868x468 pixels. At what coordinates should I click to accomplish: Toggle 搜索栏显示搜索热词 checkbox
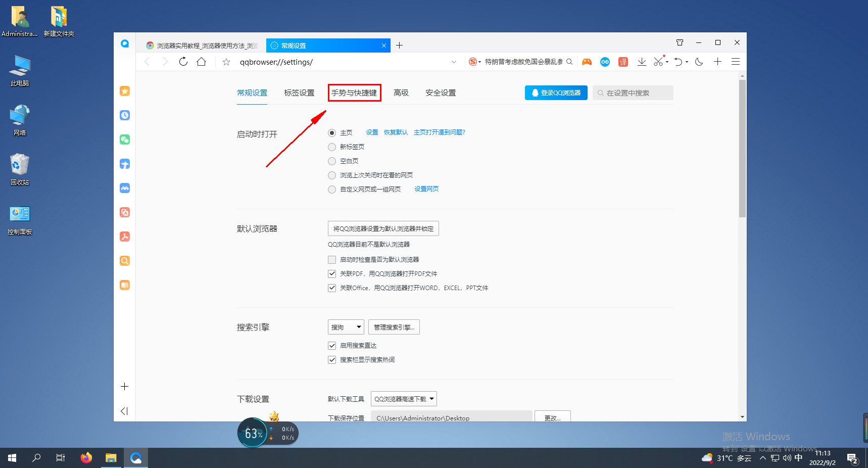coord(332,360)
